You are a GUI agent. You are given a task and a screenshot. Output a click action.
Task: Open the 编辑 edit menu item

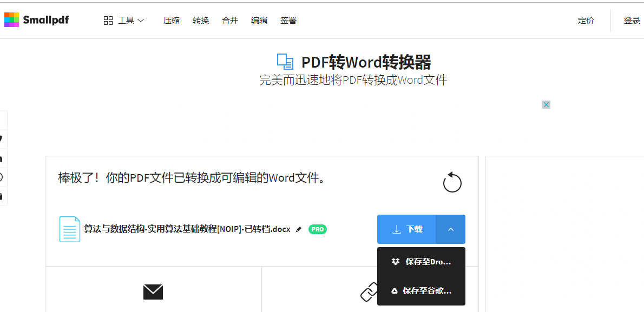259,21
